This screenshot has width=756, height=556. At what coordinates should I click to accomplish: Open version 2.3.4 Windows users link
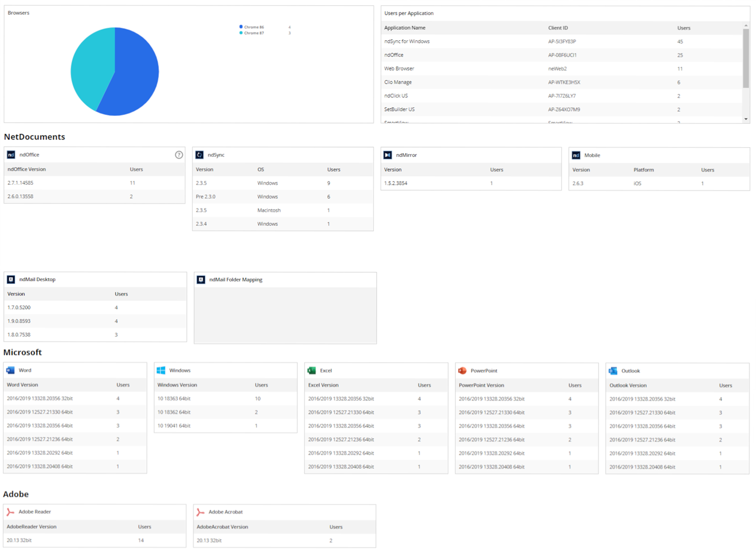coord(328,224)
